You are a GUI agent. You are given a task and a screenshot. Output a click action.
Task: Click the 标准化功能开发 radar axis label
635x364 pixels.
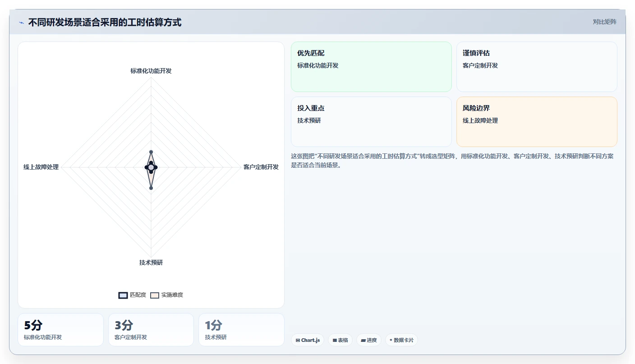[x=151, y=71]
